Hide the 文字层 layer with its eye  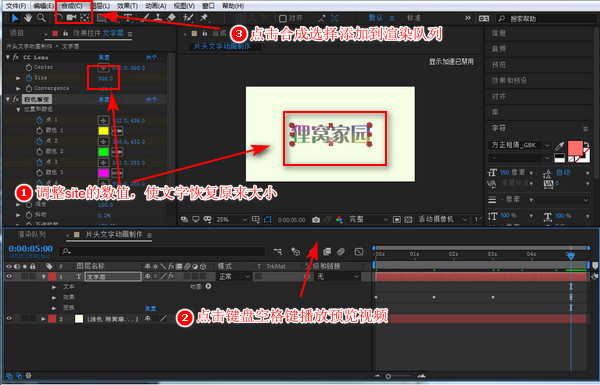[x=9, y=276]
